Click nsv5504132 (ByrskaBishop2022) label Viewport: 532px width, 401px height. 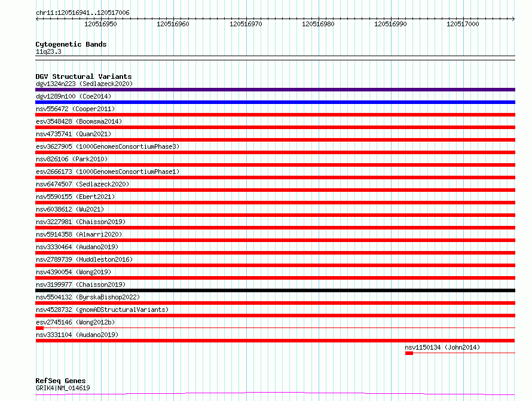pyautogui.click(x=88, y=297)
